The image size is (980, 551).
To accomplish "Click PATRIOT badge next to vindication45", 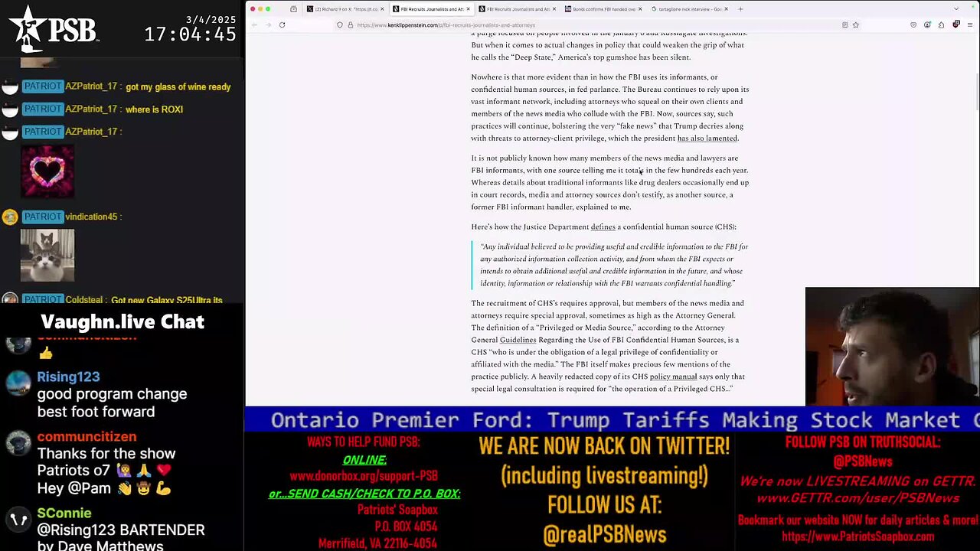I will [x=42, y=217].
